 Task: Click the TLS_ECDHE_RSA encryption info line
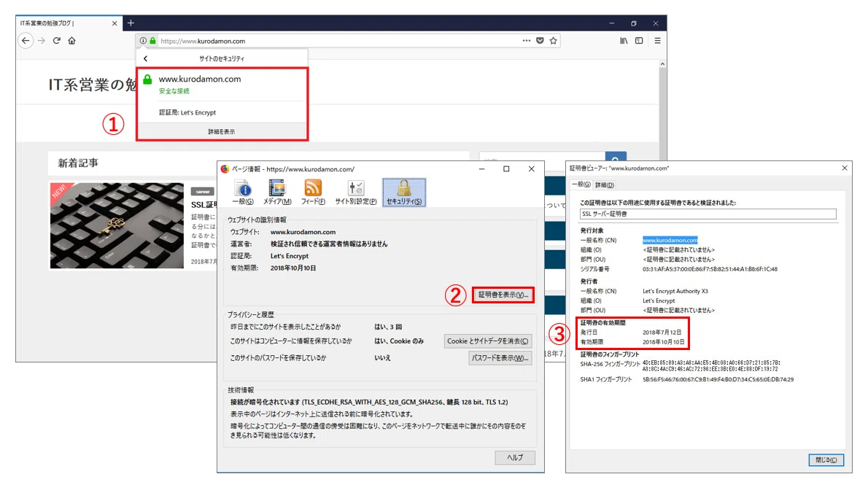[x=369, y=402]
